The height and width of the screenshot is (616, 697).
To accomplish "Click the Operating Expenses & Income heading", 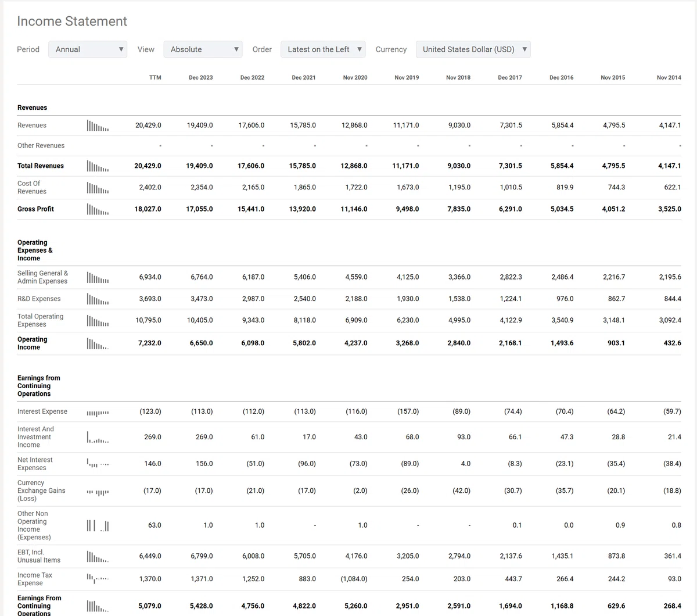I will pos(35,250).
